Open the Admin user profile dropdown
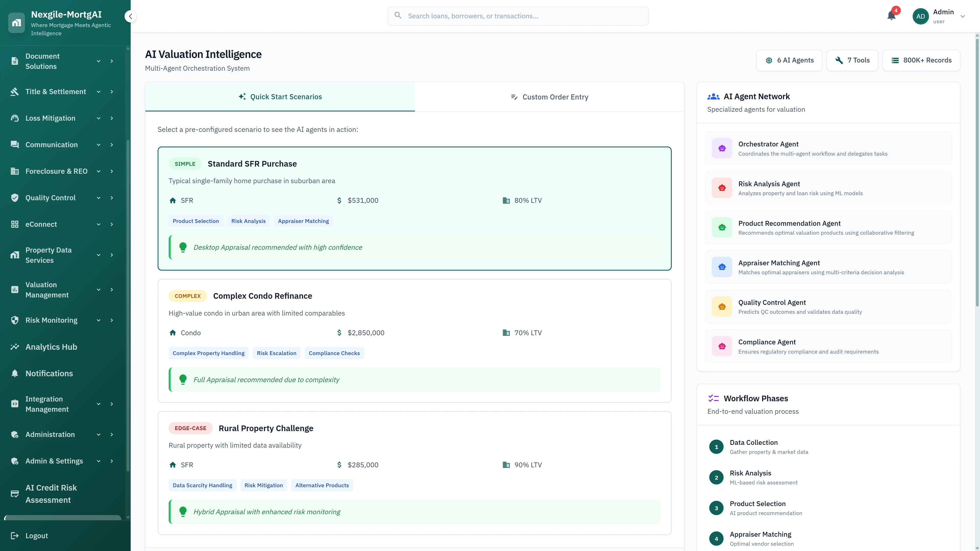This screenshot has width=980, height=551. pos(962,16)
